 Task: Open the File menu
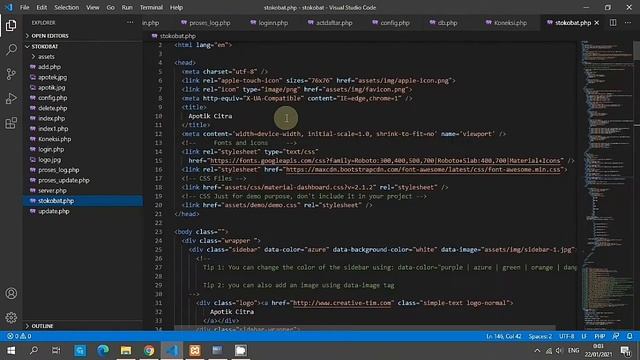24,7
